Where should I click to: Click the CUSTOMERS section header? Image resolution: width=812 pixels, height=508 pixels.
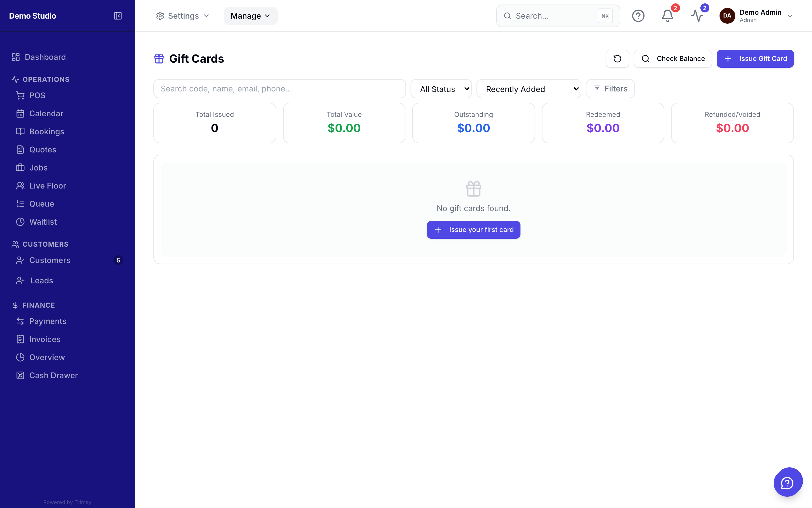pyautogui.click(x=40, y=244)
